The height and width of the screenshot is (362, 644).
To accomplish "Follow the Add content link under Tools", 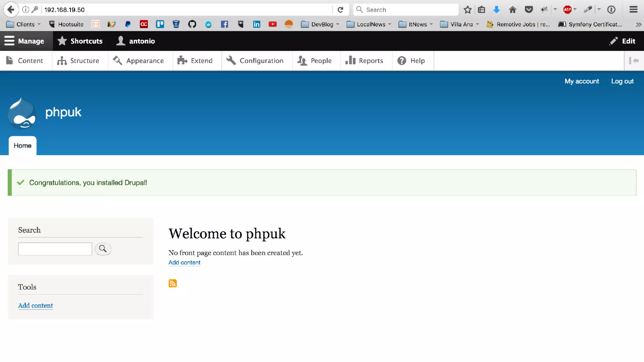I will tap(36, 305).
